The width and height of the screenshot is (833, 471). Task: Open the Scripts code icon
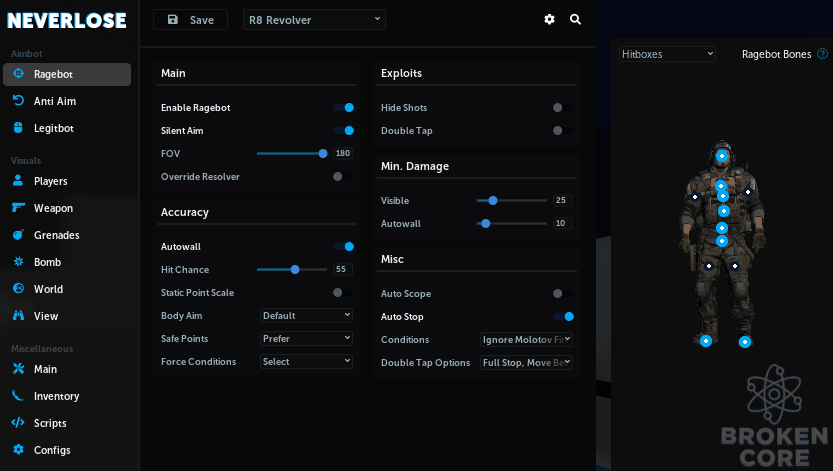(18, 423)
